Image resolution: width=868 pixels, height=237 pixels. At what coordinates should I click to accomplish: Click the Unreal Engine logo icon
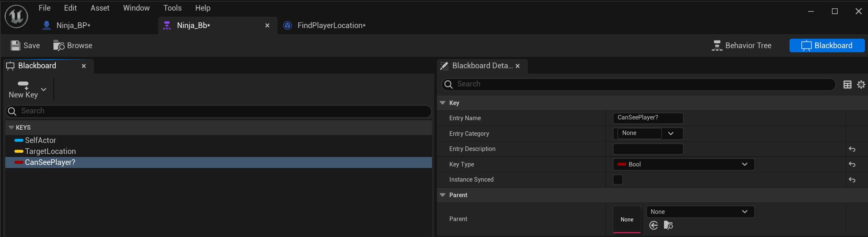pyautogui.click(x=16, y=16)
